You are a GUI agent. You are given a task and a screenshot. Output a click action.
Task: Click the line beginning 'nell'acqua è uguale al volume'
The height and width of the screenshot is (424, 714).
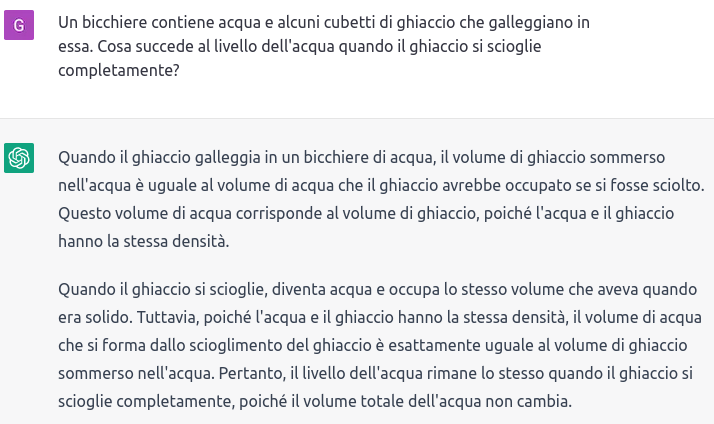(x=381, y=185)
